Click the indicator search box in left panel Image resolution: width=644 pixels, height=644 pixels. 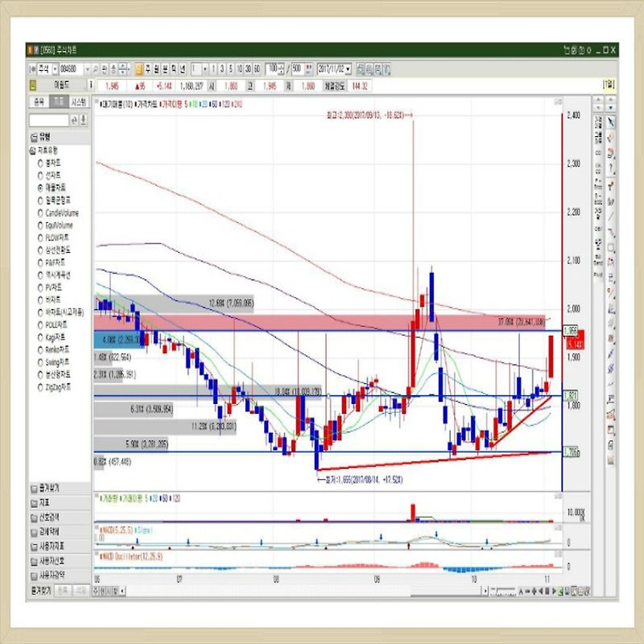coord(49,120)
